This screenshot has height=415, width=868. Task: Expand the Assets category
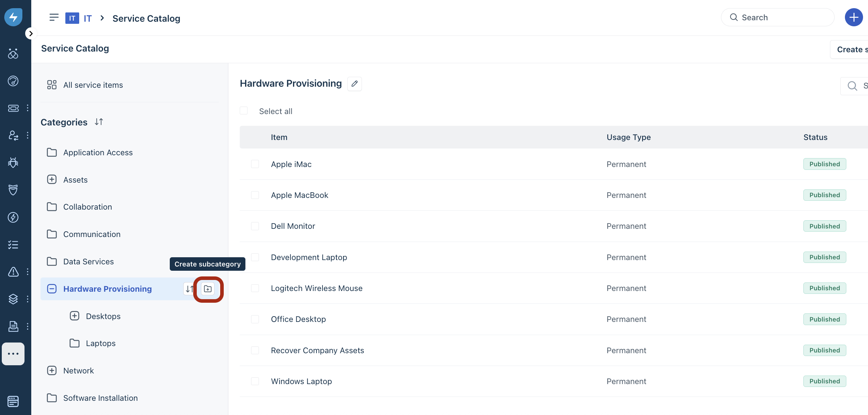point(52,179)
